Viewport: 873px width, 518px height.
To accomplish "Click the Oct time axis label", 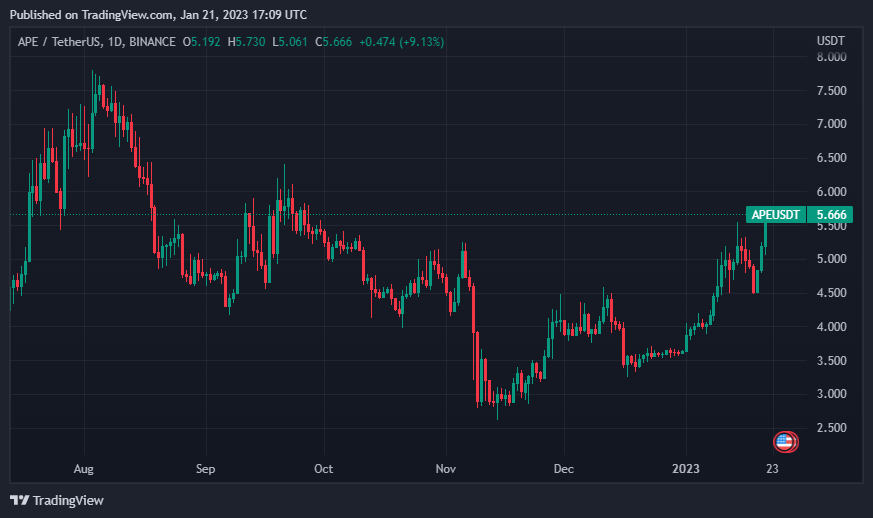I will click(x=323, y=469).
